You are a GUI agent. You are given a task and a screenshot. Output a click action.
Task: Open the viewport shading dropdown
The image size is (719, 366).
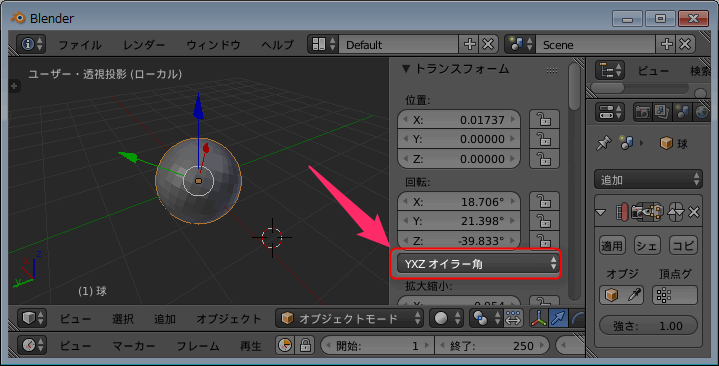coord(446,318)
